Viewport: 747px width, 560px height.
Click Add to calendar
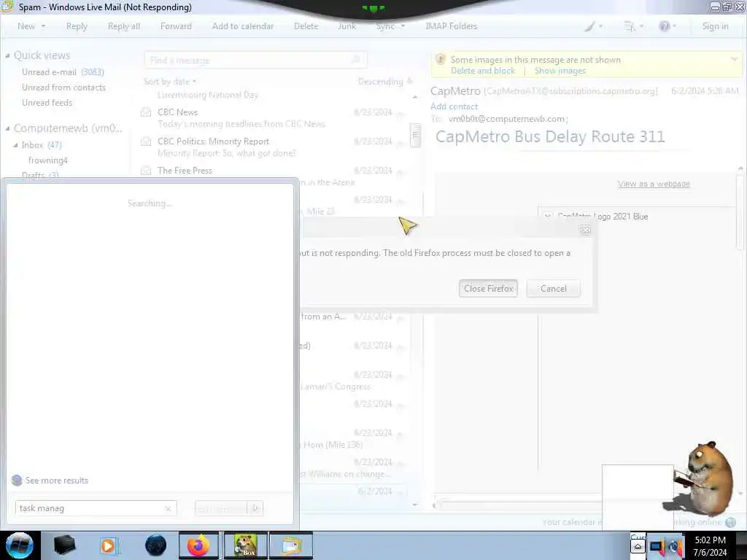coord(243,26)
